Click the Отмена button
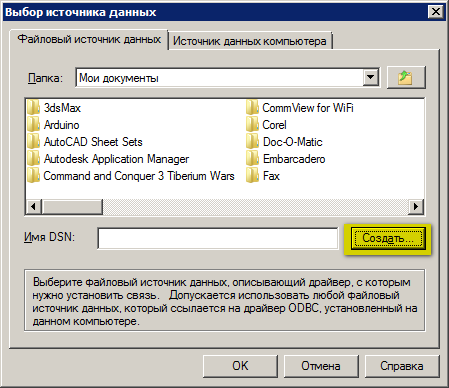The image size is (449, 388). point(321,366)
